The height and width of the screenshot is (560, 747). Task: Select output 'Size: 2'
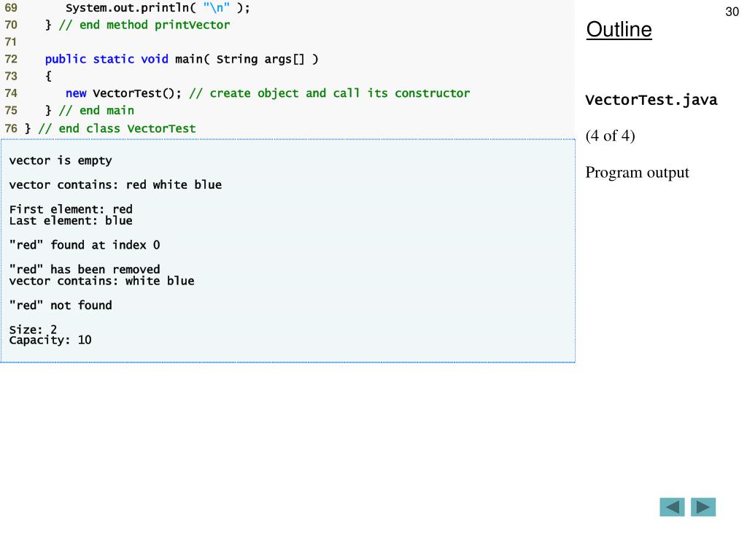33,329
